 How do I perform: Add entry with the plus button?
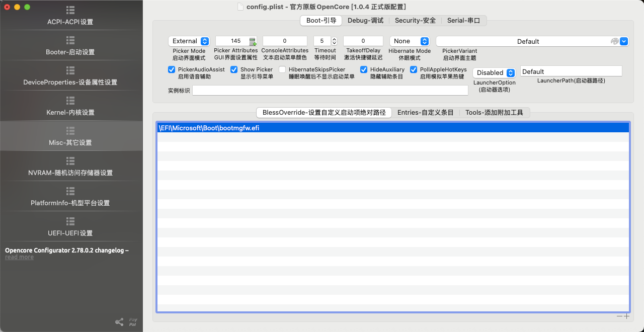click(x=626, y=316)
